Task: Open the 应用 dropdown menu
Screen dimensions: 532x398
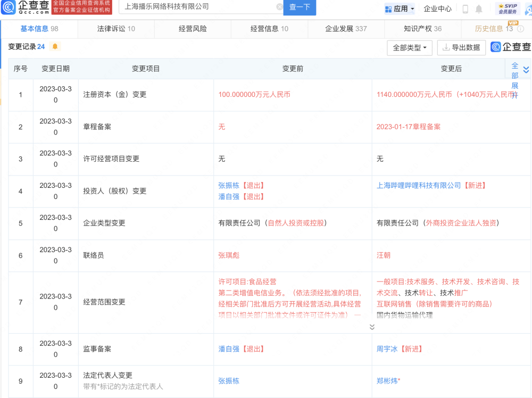Action: tap(400, 9)
